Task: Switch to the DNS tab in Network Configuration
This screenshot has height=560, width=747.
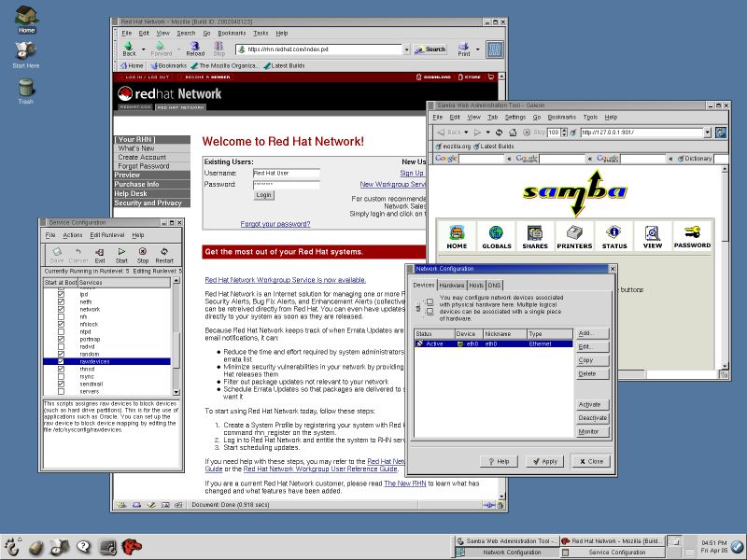Action: (494, 286)
